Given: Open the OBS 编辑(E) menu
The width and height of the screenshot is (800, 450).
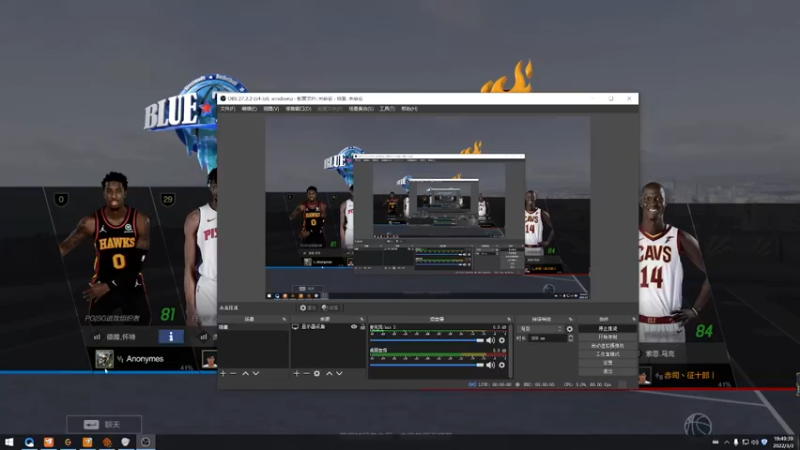Looking at the screenshot, I should [x=249, y=109].
